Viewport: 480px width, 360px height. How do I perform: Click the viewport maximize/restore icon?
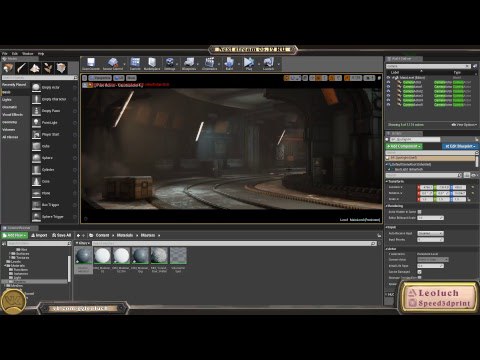tap(379, 78)
